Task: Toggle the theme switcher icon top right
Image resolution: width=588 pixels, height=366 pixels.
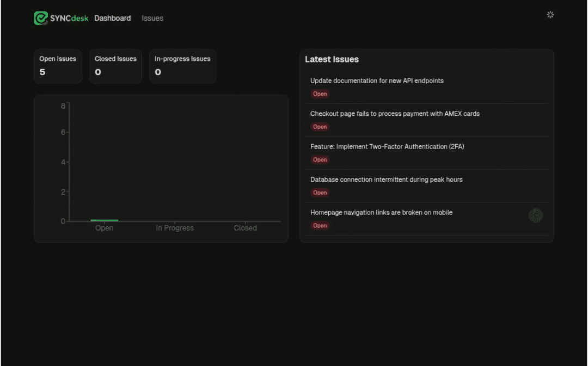Action: (x=550, y=15)
